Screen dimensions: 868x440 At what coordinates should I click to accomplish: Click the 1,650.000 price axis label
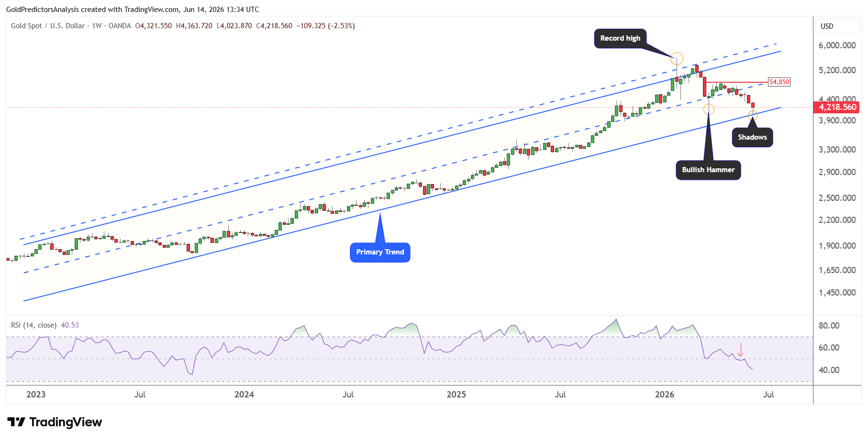(837, 270)
